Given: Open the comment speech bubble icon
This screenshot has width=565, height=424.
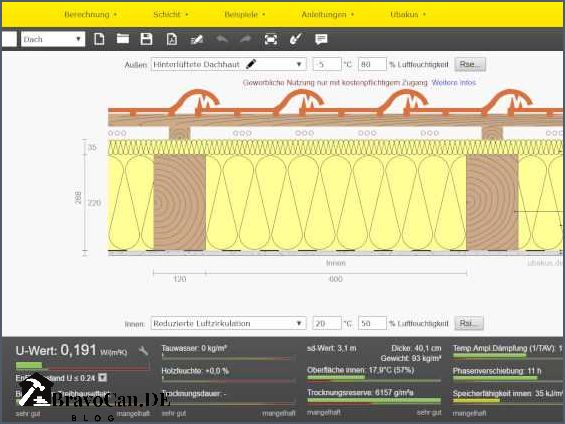Looking at the screenshot, I should pos(321,39).
